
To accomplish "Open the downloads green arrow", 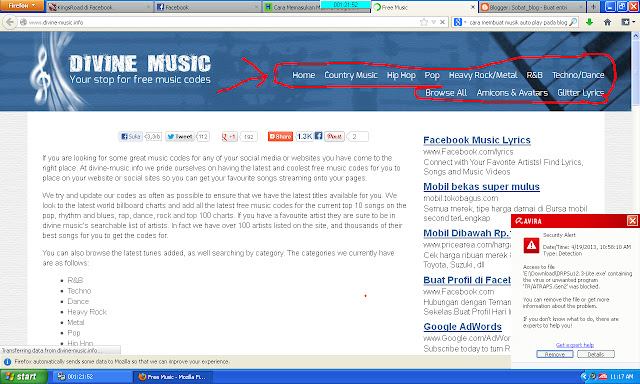I will (589, 22).
